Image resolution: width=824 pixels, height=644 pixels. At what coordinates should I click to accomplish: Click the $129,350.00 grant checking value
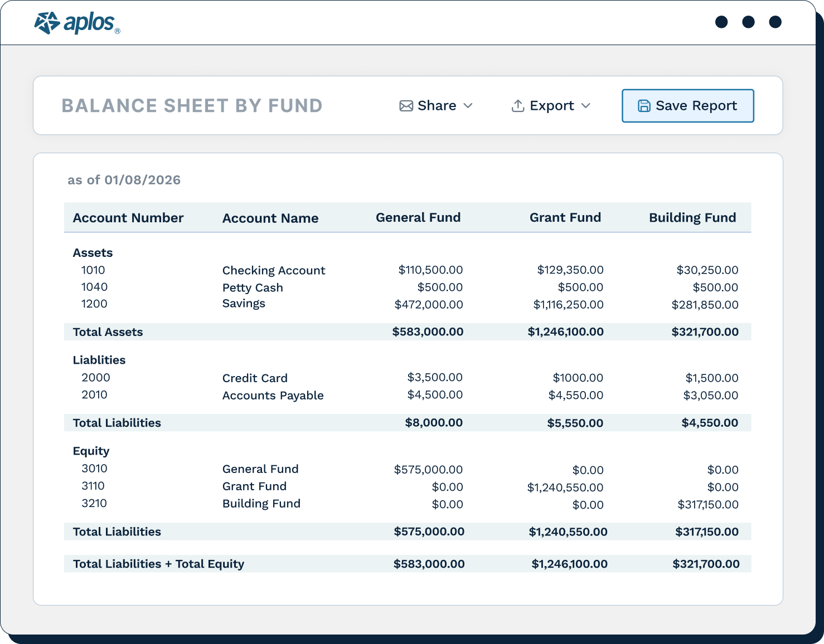[570, 270]
